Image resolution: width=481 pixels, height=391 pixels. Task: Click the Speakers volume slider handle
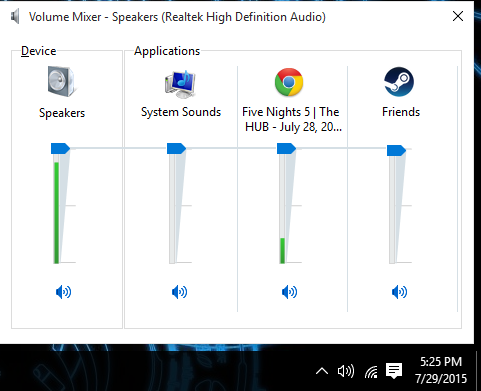pos(60,148)
